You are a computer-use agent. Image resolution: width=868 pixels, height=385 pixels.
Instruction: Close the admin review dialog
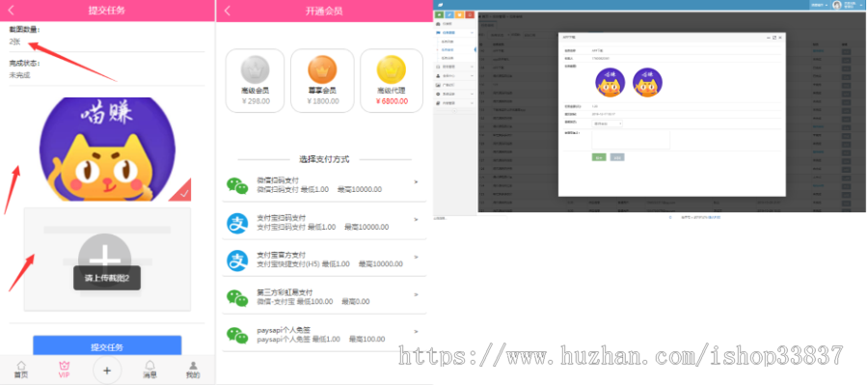point(780,37)
